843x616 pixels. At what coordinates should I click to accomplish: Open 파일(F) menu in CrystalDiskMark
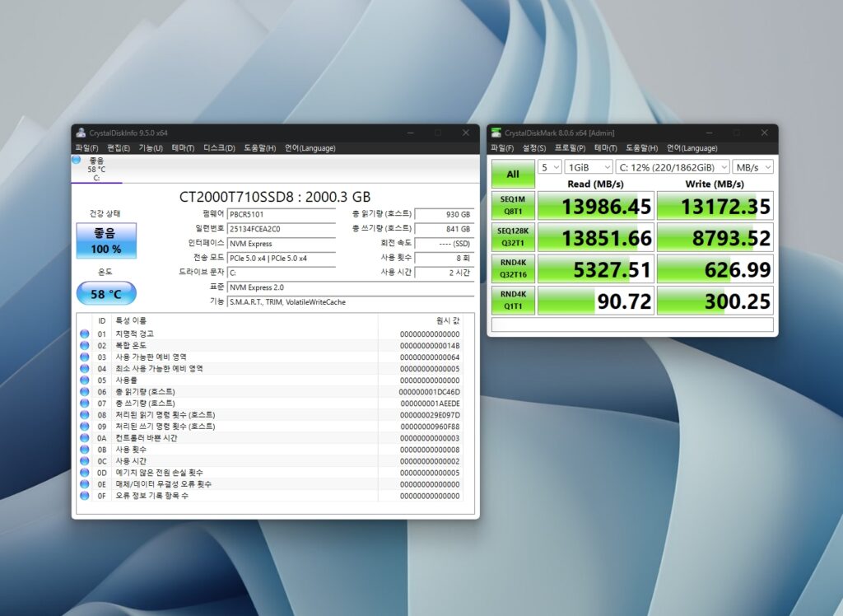(x=502, y=148)
